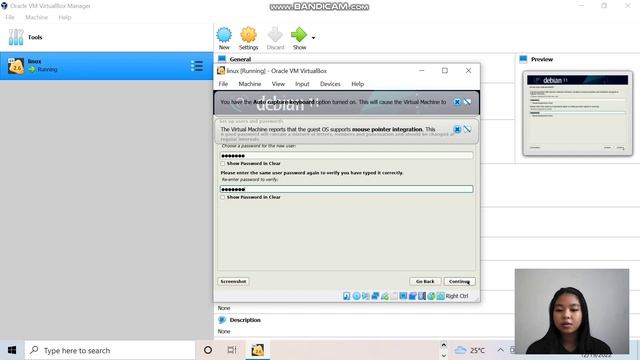Click CPU virtualization status bar icon
Screen dimensions: 640x360
point(422,296)
